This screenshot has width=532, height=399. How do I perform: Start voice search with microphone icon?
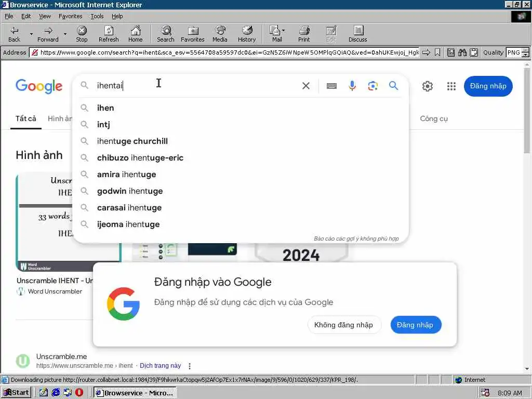click(352, 86)
